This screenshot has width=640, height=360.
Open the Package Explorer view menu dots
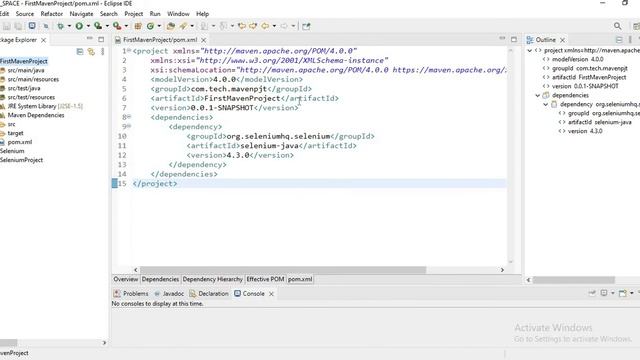102,51
